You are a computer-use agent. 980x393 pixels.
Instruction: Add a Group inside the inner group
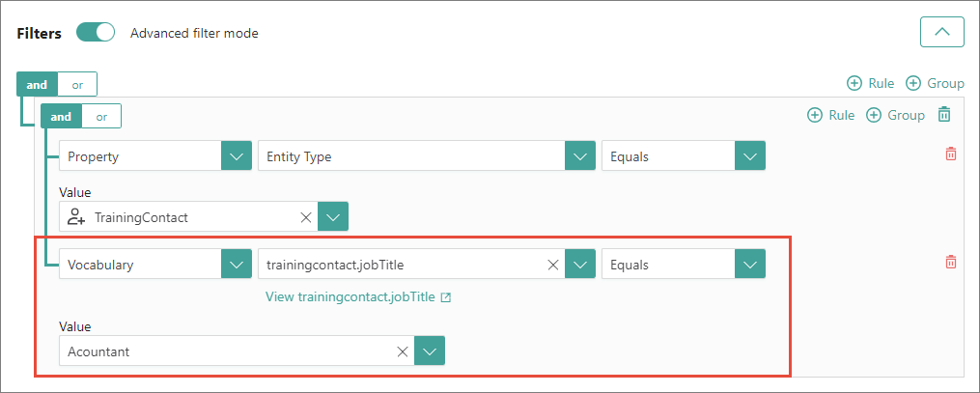pyautogui.click(x=895, y=116)
